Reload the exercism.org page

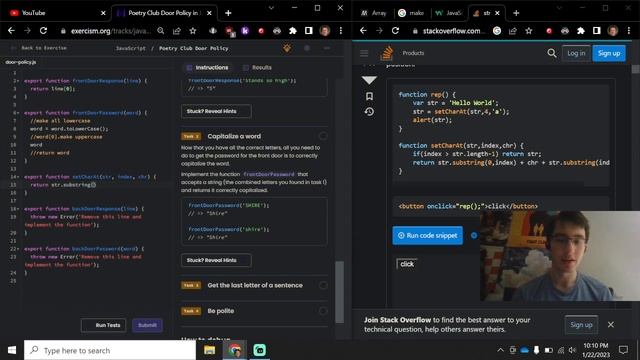point(43,31)
